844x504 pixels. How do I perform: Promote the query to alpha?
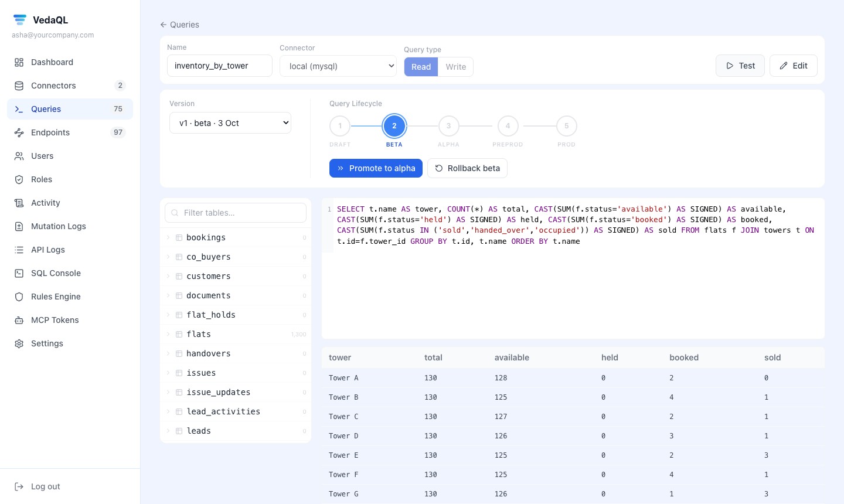click(x=376, y=168)
